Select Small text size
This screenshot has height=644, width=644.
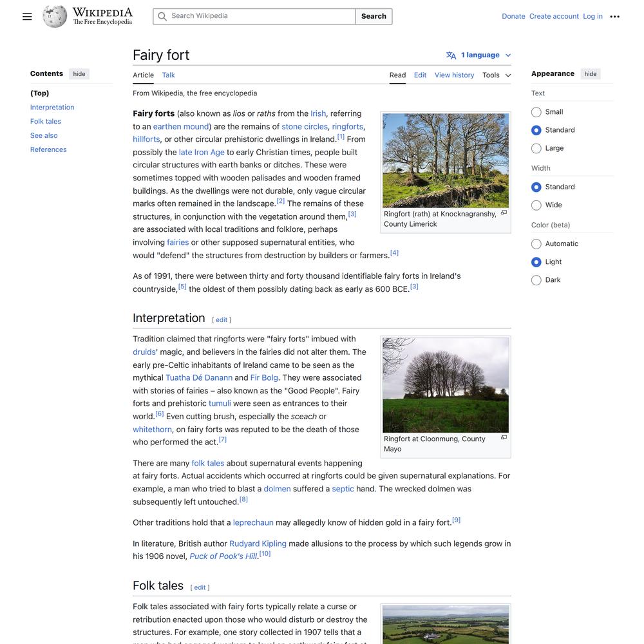536,112
